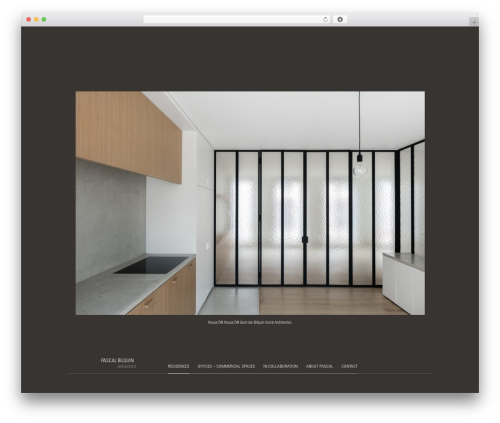Open a new tab with plus button

(474, 22)
